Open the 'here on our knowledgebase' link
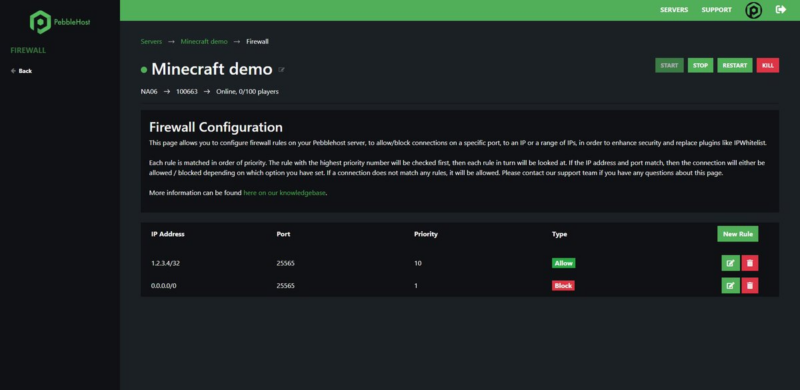The height and width of the screenshot is (390, 800). pyautogui.click(x=284, y=193)
